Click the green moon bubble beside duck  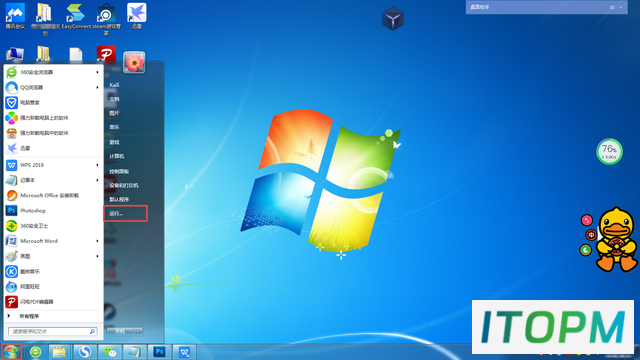(x=586, y=250)
